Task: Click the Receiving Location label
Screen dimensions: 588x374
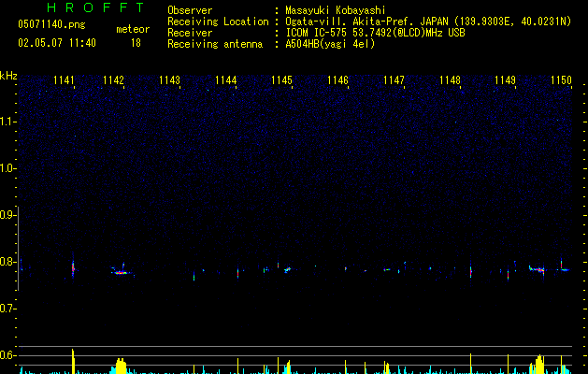Action: coord(218,22)
